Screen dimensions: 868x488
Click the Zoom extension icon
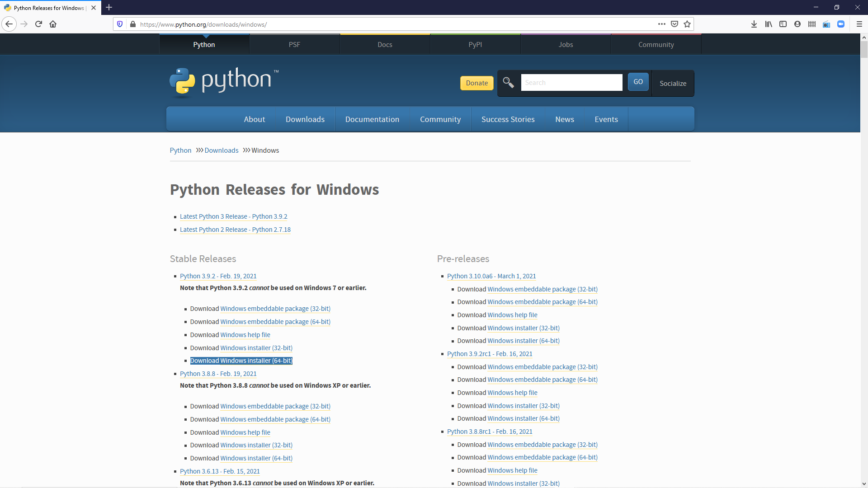click(841, 24)
